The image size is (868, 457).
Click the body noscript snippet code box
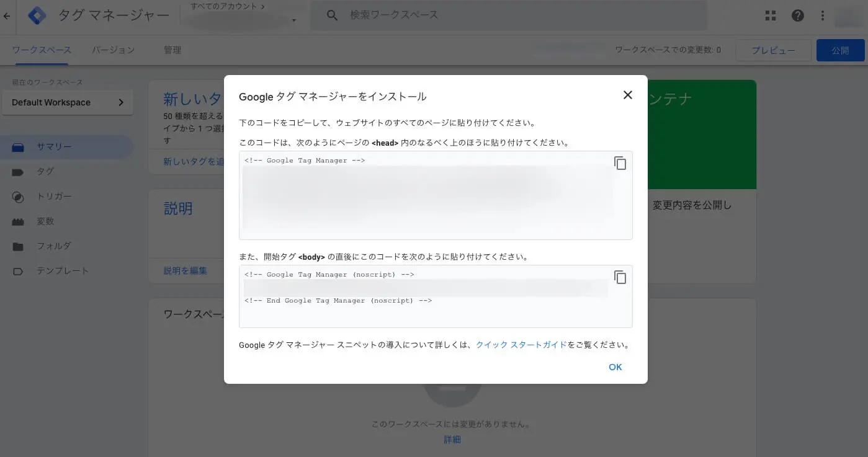(436, 296)
